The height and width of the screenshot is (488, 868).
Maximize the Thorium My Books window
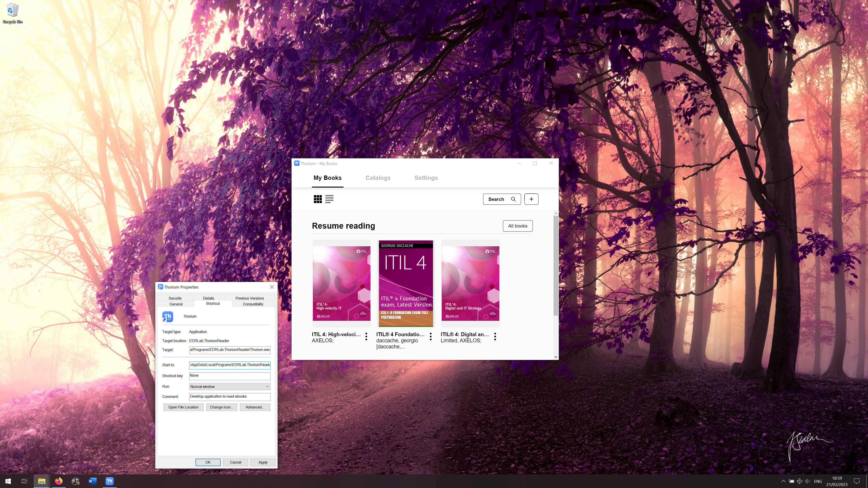pos(535,163)
